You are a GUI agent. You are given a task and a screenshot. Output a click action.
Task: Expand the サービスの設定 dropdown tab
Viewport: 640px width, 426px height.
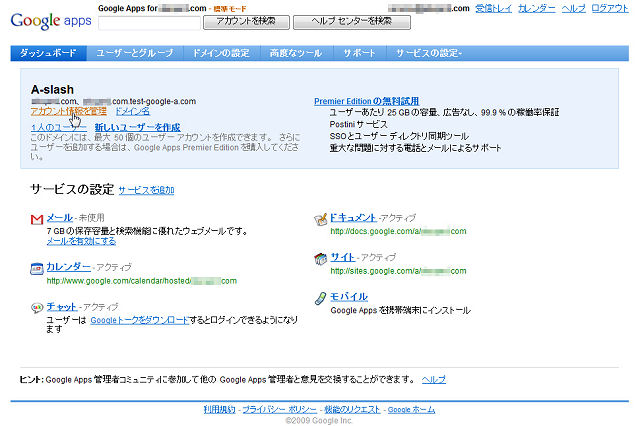[429, 53]
